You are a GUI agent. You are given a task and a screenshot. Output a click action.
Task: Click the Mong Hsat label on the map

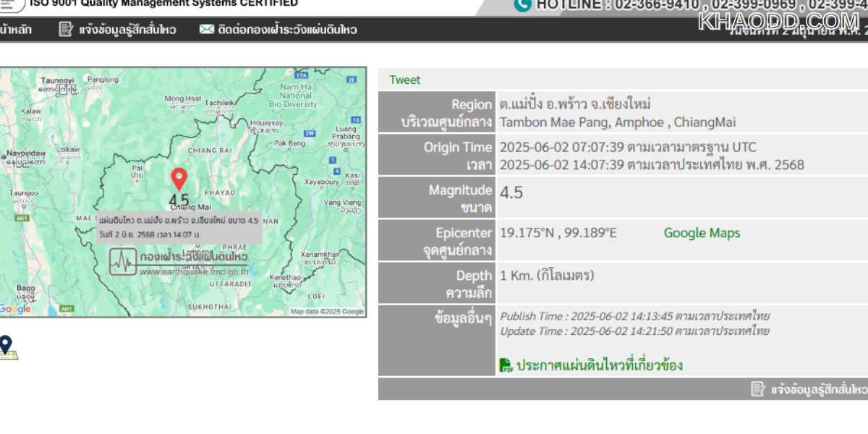coord(183,98)
